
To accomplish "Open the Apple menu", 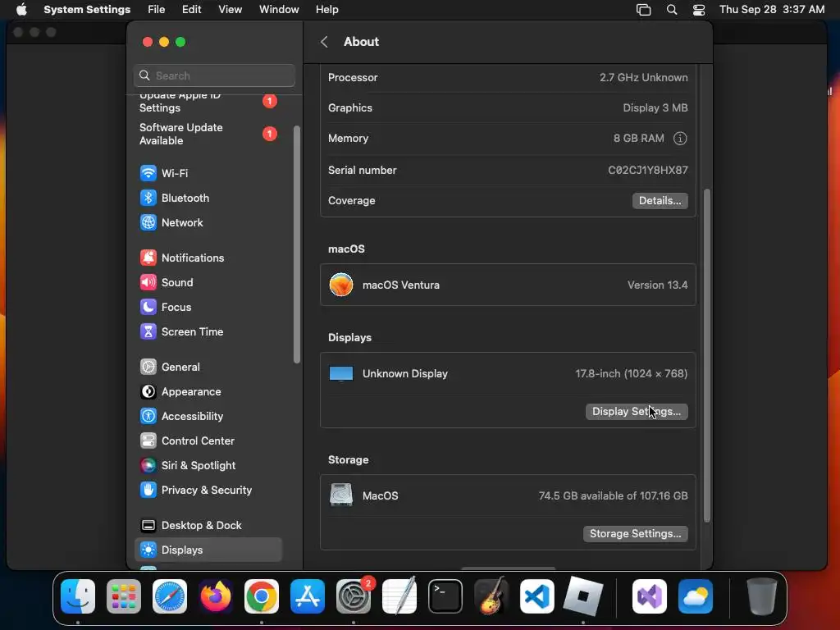I will [x=21, y=10].
